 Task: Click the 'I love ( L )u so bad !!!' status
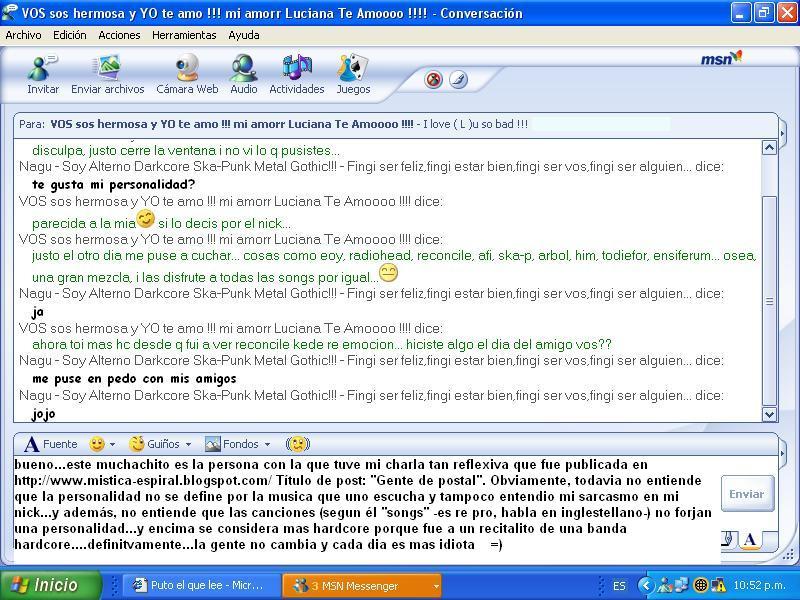pos(476,124)
